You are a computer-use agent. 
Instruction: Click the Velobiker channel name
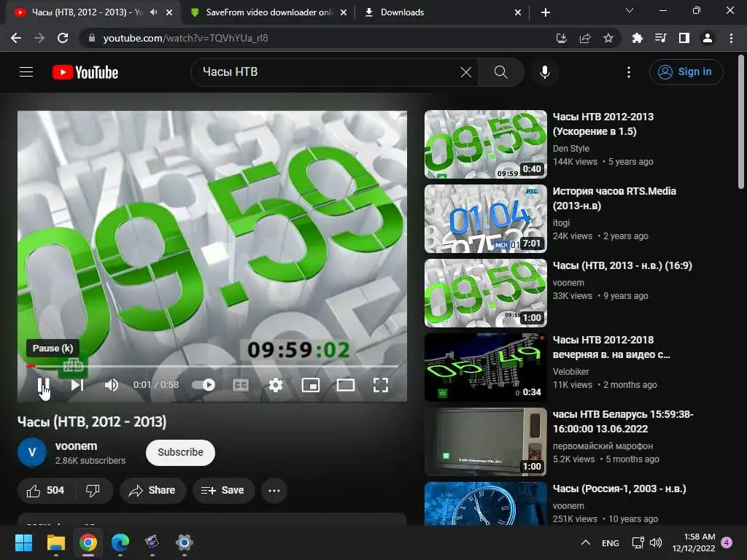pos(570,371)
